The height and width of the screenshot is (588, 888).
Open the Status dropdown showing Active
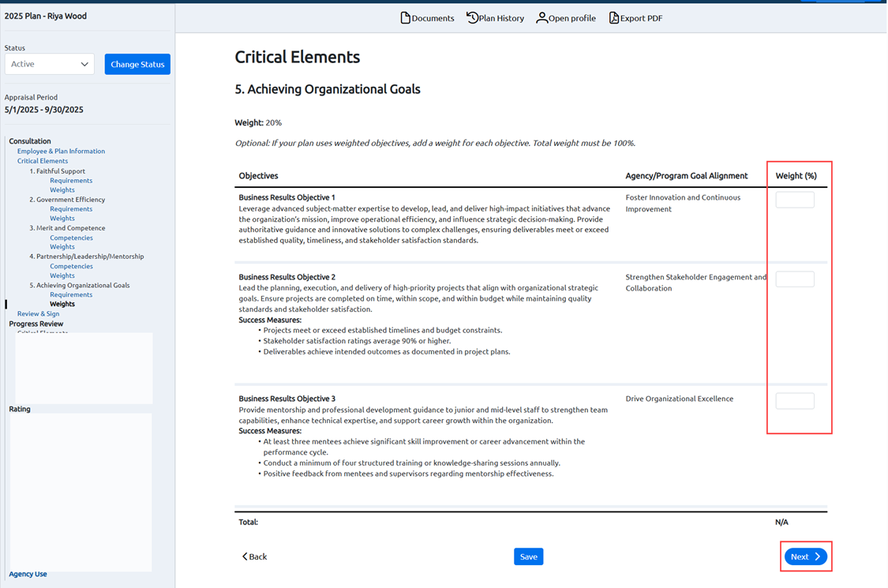49,64
